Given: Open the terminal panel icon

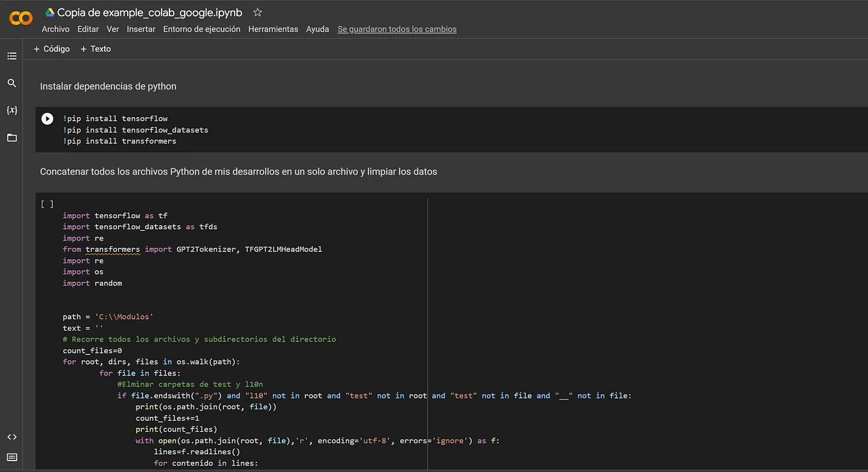Looking at the screenshot, I should pyautogui.click(x=12, y=457).
